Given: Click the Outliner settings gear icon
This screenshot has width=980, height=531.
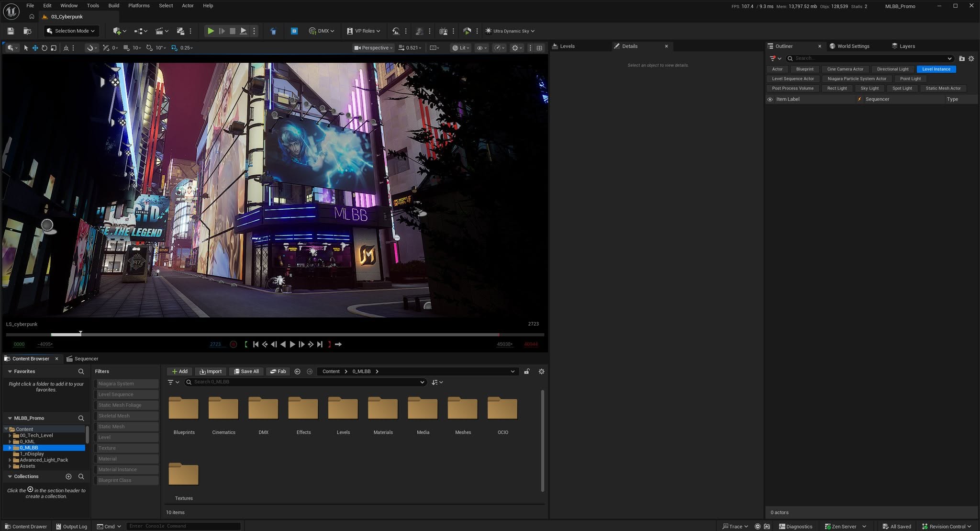Looking at the screenshot, I should point(971,58).
